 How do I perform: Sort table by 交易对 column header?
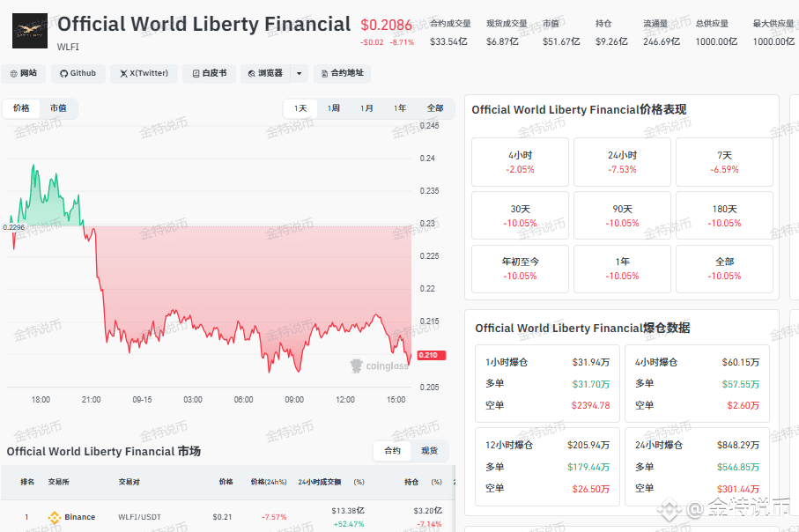click(129, 482)
